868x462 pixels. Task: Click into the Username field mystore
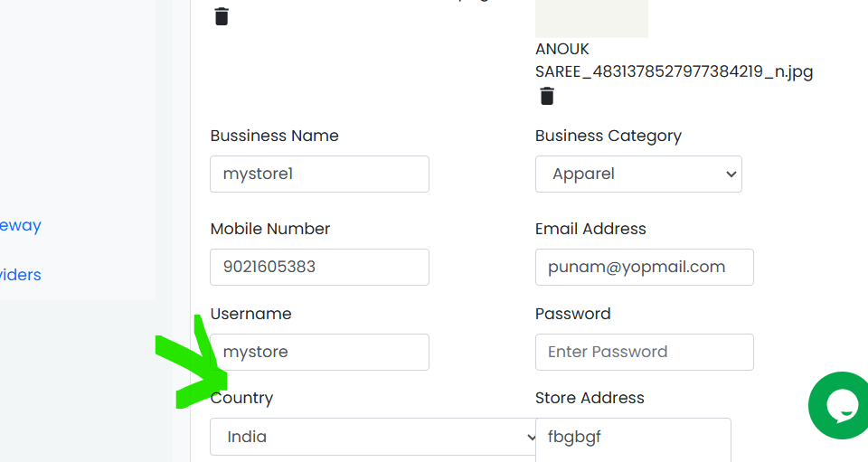coord(319,352)
